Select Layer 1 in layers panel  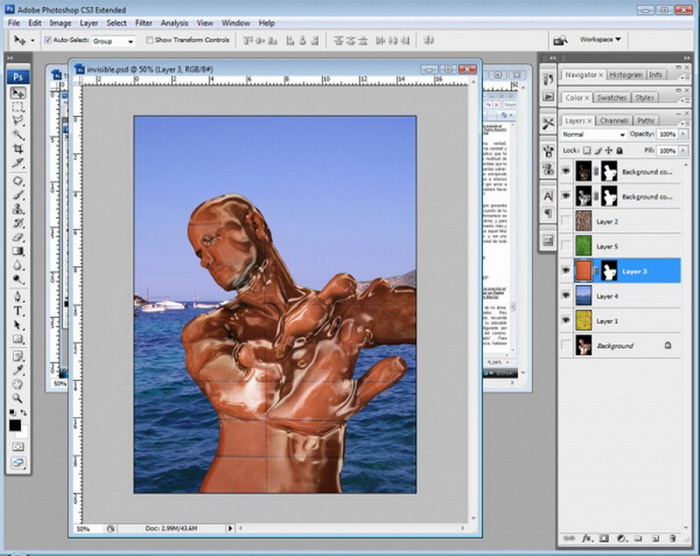click(621, 321)
